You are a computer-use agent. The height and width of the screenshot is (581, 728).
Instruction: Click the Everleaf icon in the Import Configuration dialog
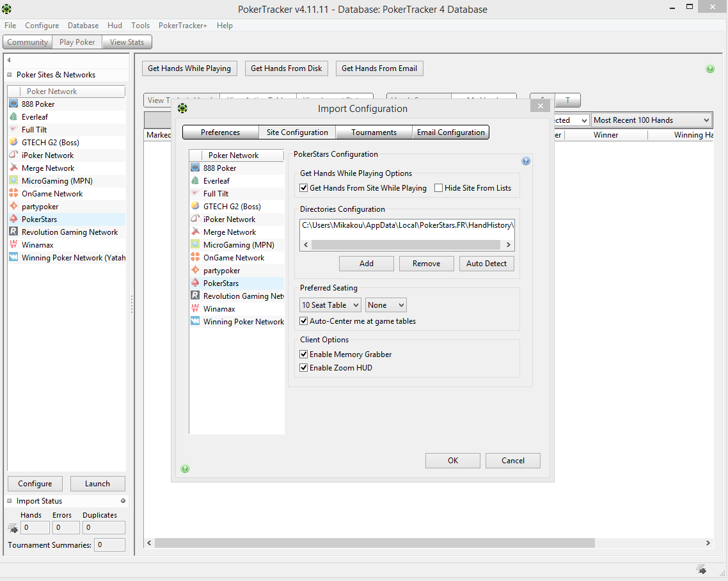pyautogui.click(x=196, y=180)
